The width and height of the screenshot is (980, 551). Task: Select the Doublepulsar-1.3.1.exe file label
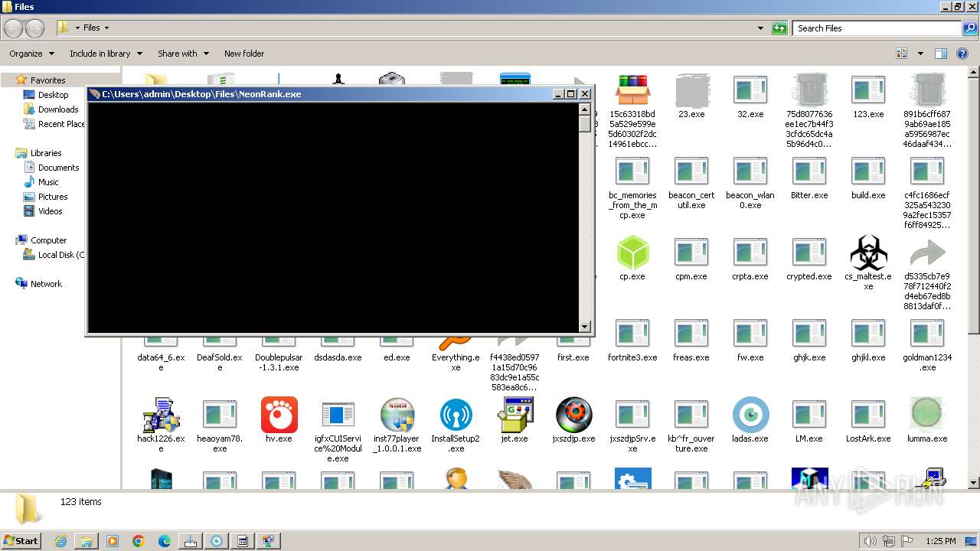pyautogui.click(x=279, y=362)
